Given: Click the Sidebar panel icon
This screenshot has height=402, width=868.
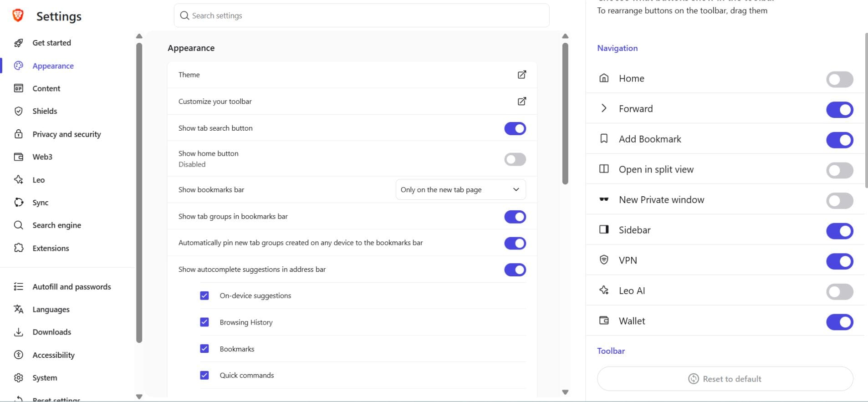Looking at the screenshot, I should coord(604,229).
